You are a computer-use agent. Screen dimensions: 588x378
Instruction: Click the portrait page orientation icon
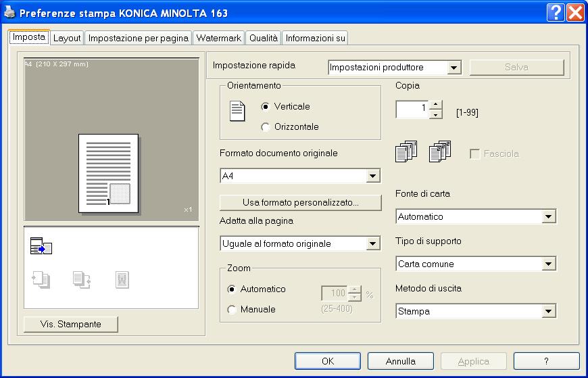point(237,112)
